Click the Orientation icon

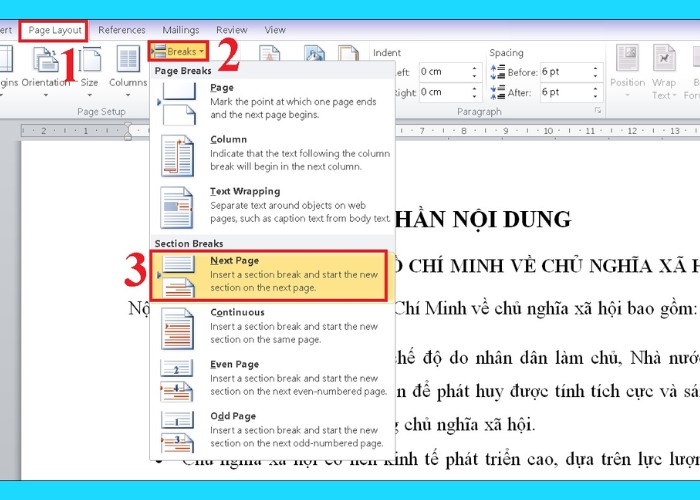coord(46,59)
